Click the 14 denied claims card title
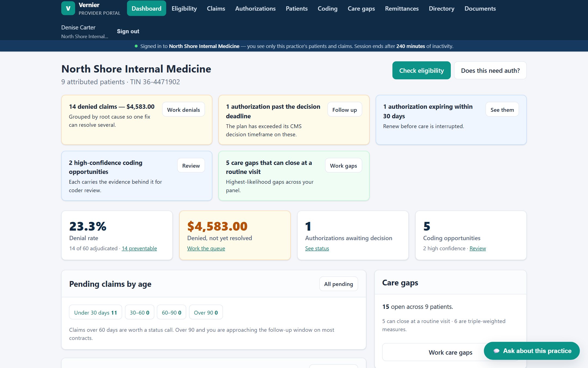The width and height of the screenshot is (588, 368). coord(112,107)
